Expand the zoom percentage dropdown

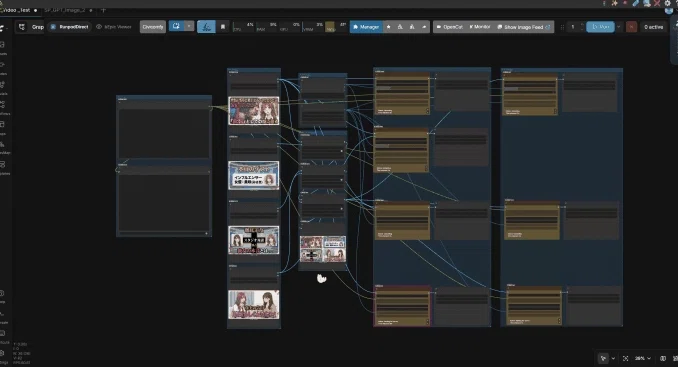(x=643, y=358)
